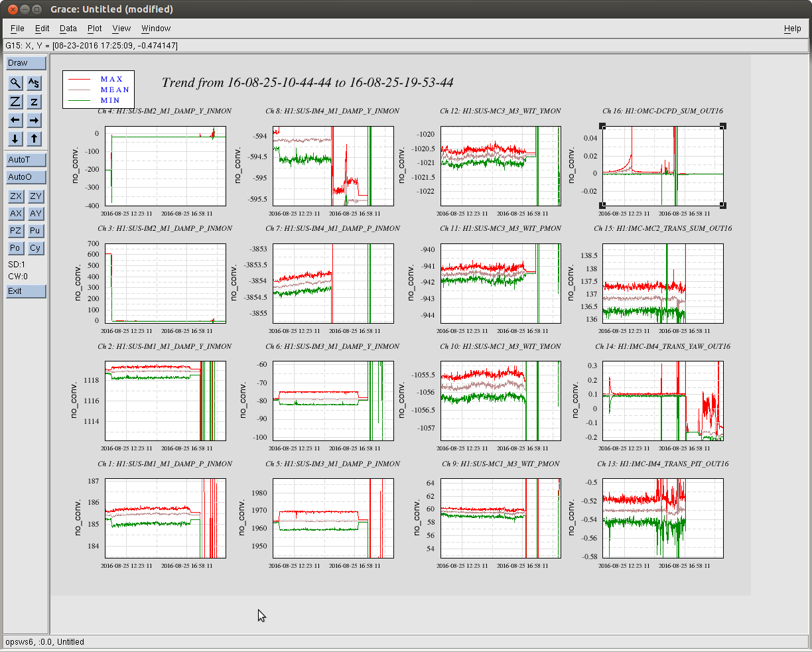Click the top-left selection handle of Ch 16
Viewport: 812px width, 652px height.
(x=602, y=126)
